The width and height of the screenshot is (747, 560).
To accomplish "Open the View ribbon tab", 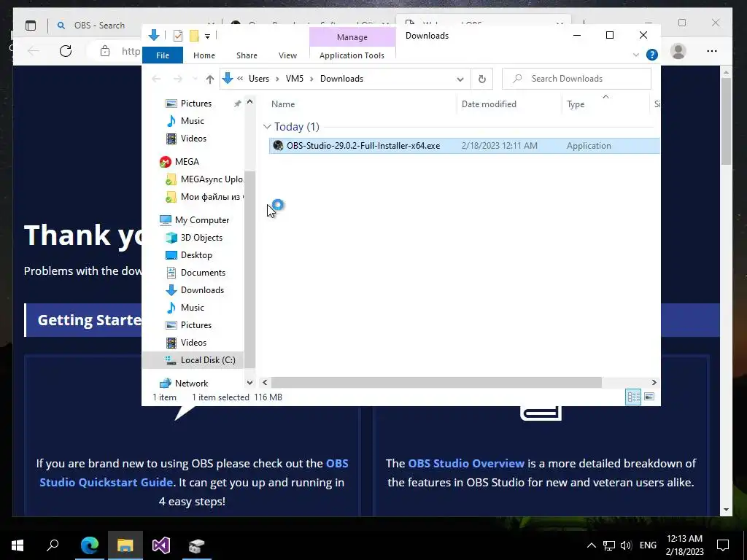I will [287, 55].
